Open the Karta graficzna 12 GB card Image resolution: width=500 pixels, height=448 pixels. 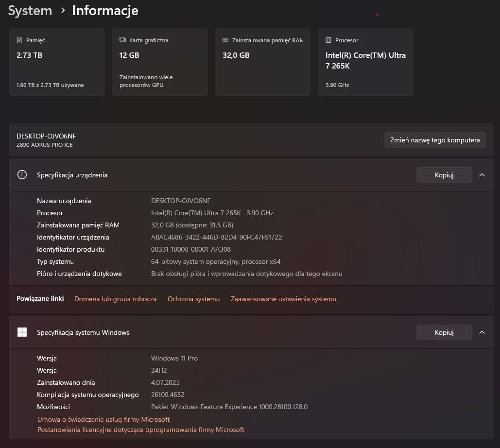click(160, 62)
